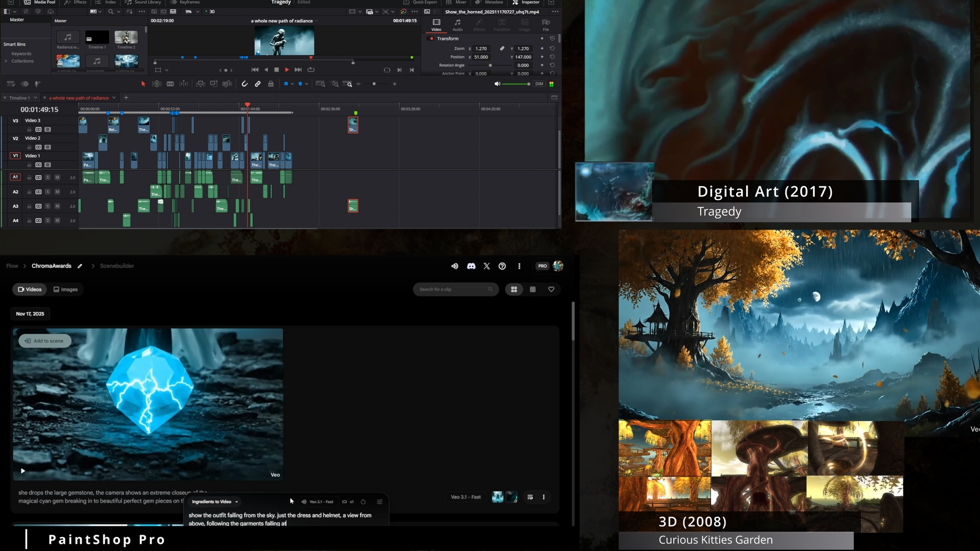This screenshot has width=980, height=551.
Task: Click the DIM audio button
Action: pyautogui.click(x=539, y=84)
